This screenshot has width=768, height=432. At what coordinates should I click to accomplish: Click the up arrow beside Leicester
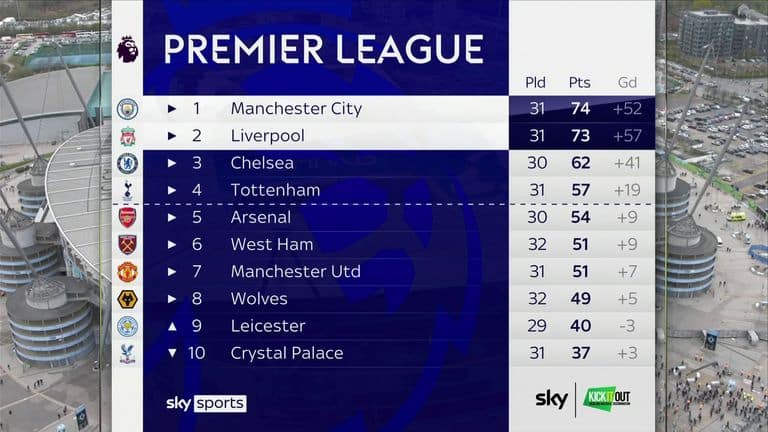tap(172, 326)
